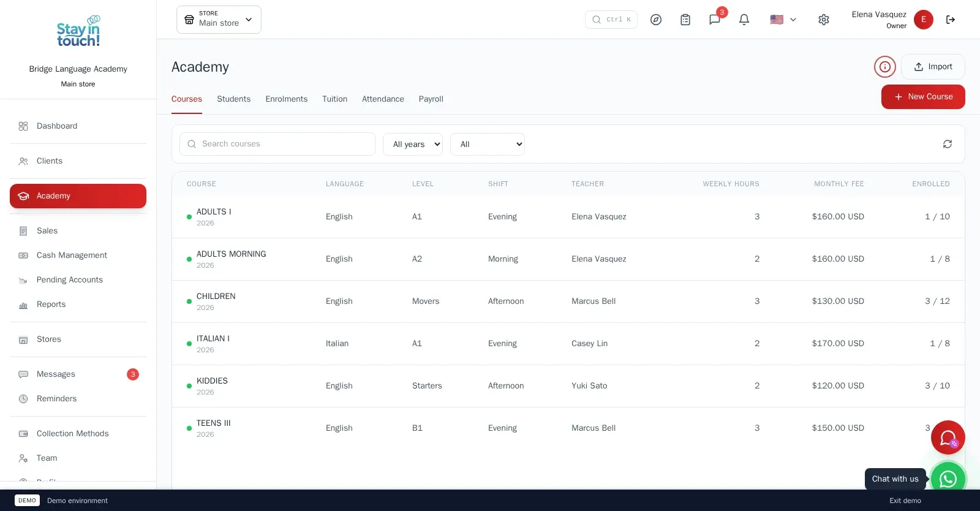This screenshot has width=980, height=511.
Task: Click the red info circle icon
Action: tap(885, 67)
